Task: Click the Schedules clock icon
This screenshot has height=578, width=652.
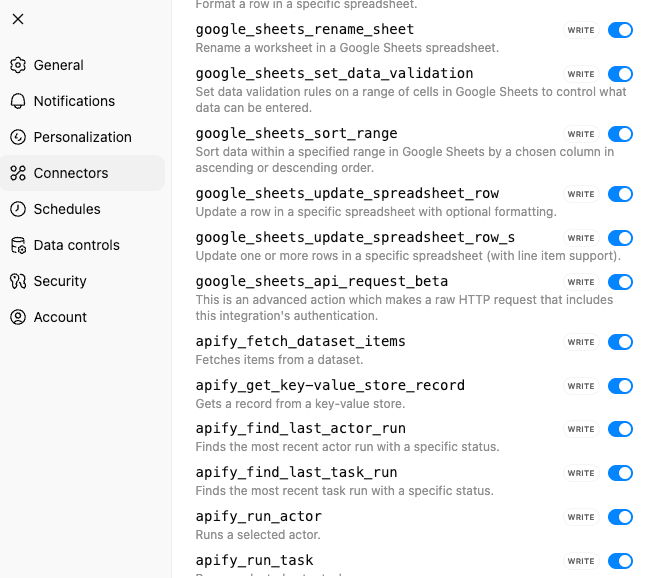Action: pyautogui.click(x=18, y=209)
